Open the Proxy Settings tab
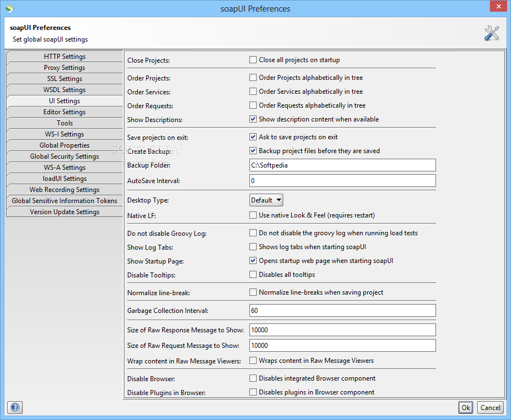This screenshot has height=420, width=511. coord(64,67)
